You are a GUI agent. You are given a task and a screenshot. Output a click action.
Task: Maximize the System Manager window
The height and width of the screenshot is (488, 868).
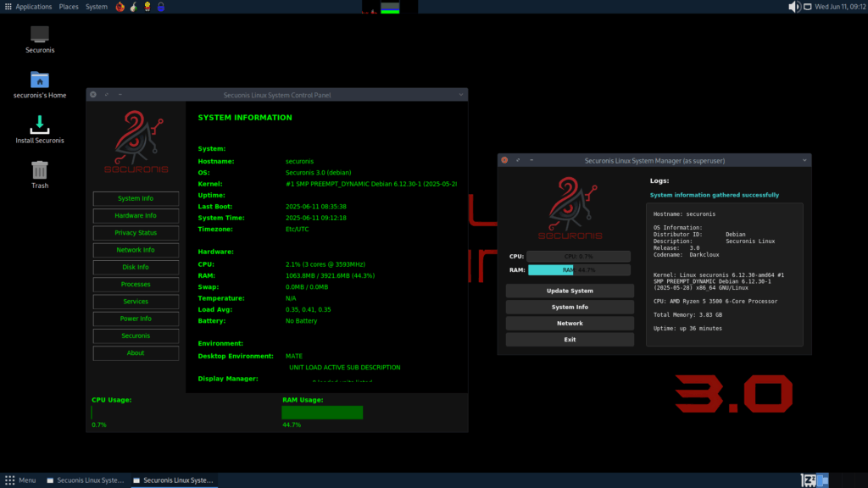[x=518, y=160]
